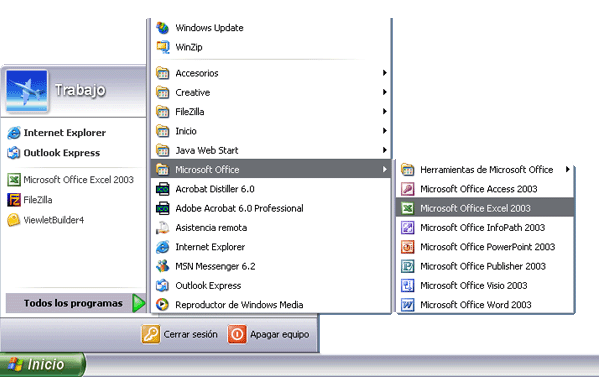Click the Microsoft Office Access 2003 icon
This screenshot has width=599, height=377.
408,189
